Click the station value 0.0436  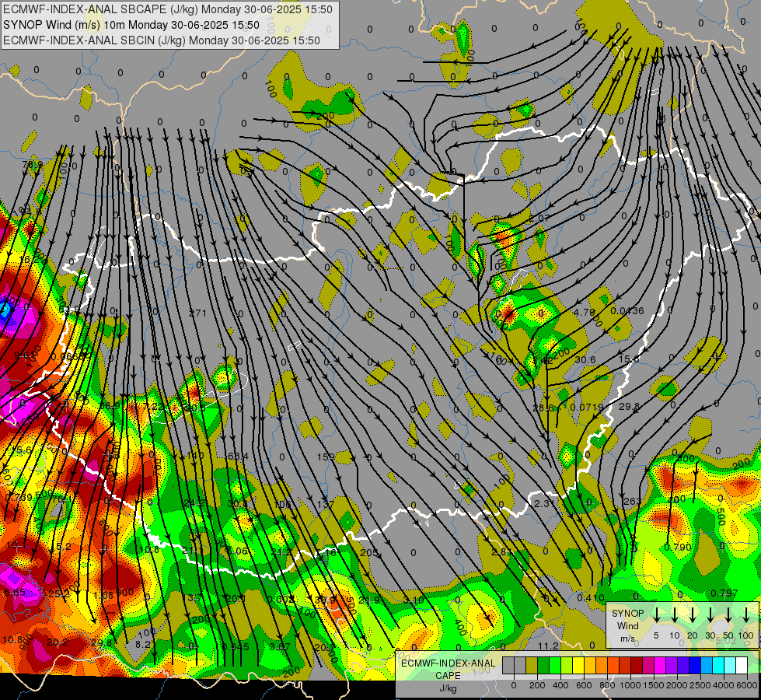(x=627, y=311)
